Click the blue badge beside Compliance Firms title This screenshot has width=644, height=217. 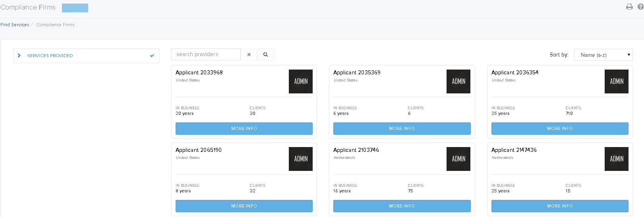75,8
